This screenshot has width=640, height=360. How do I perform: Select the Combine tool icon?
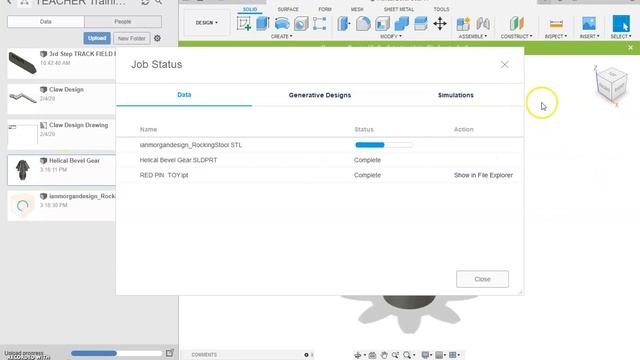pyautogui.click(x=401, y=24)
